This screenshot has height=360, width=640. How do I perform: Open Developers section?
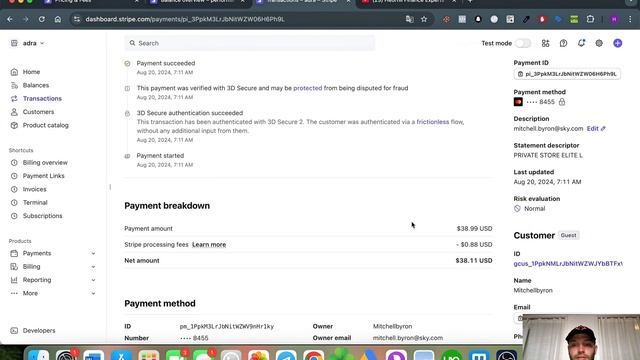click(x=39, y=331)
